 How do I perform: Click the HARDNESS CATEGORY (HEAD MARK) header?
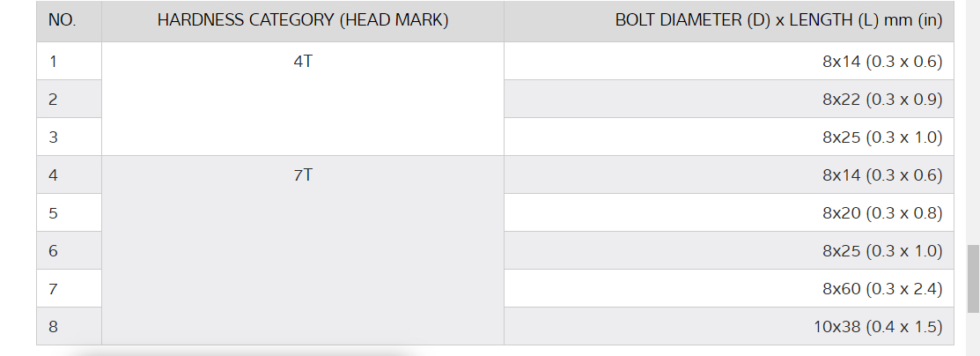click(303, 21)
